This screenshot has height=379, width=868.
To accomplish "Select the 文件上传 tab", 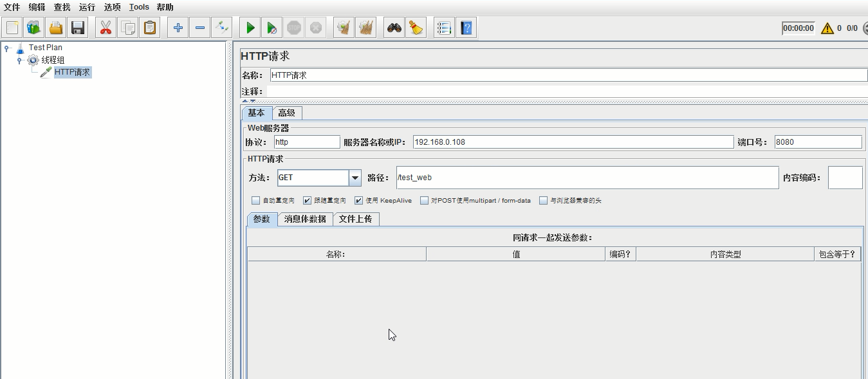I will [356, 219].
